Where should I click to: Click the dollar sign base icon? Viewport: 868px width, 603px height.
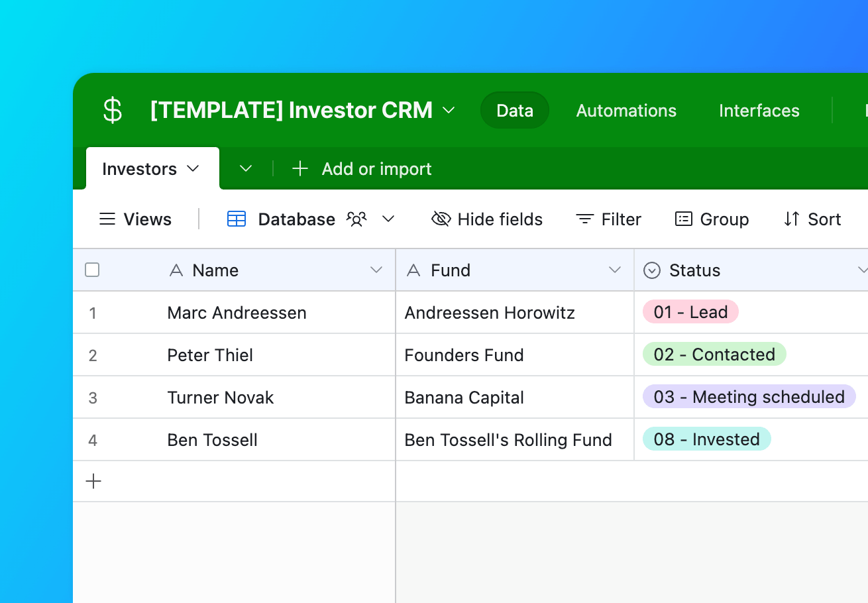(113, 110)
